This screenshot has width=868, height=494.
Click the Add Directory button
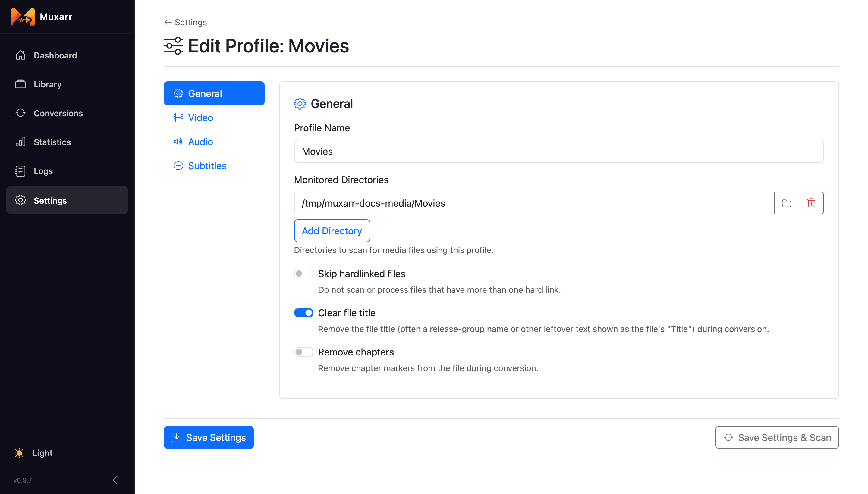tap(332, 231)
